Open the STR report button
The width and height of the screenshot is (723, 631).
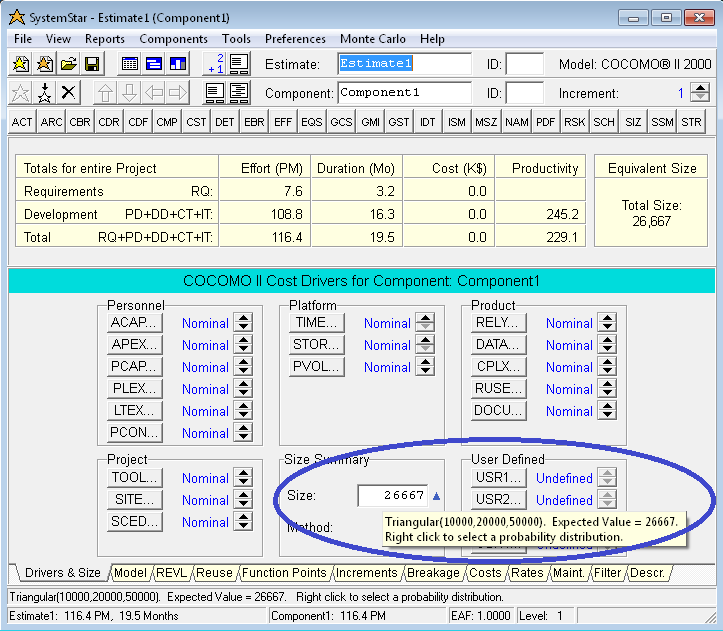pos(691,122)
